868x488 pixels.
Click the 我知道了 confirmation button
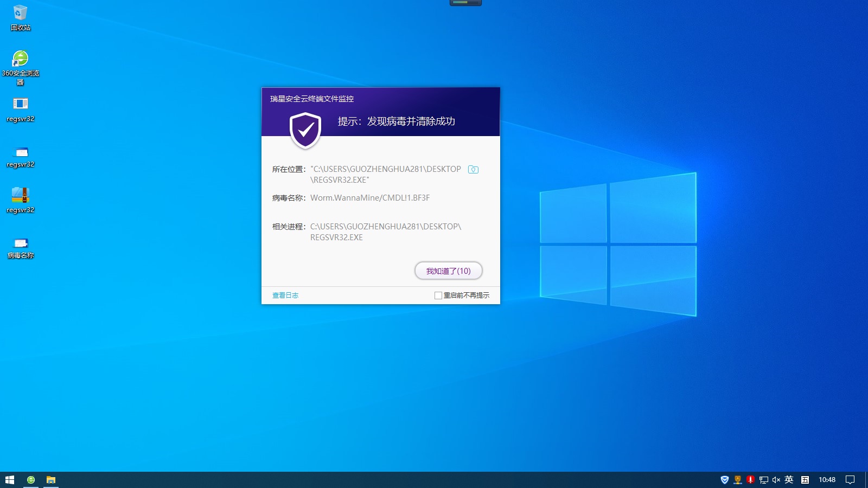448,271
